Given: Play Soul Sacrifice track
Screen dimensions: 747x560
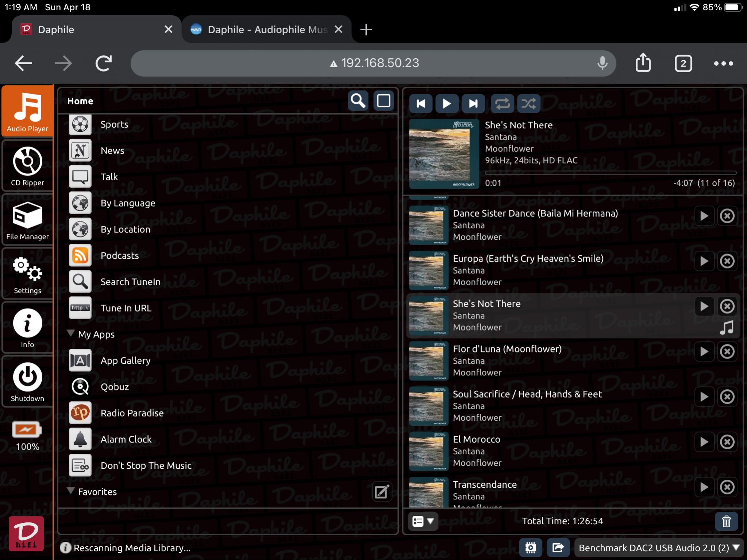Looking at the screenshot, I should click(704, 397).
